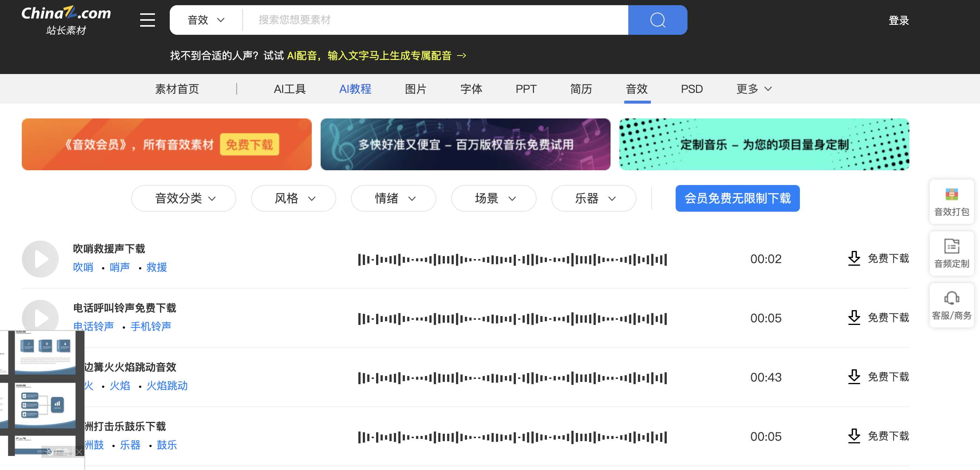Seek in the 篝火火焰 waveform
The image size is (980, 470).
click(512, 378)
